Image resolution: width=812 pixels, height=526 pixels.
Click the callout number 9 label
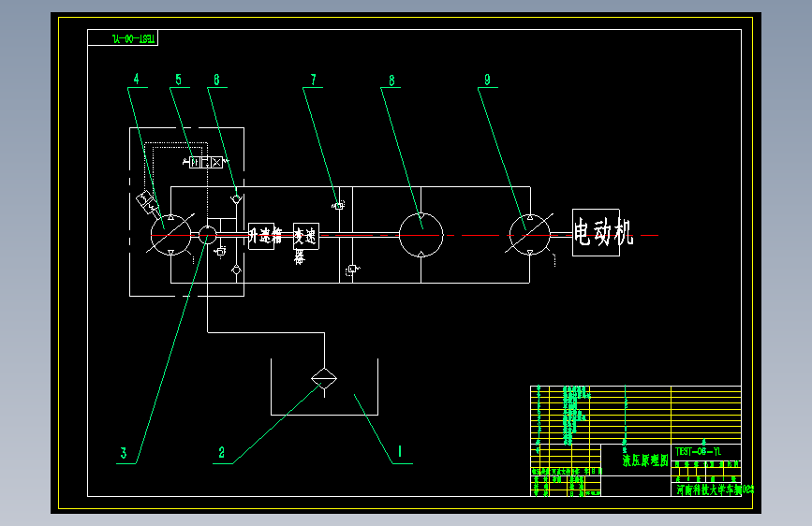coord(487,80)
